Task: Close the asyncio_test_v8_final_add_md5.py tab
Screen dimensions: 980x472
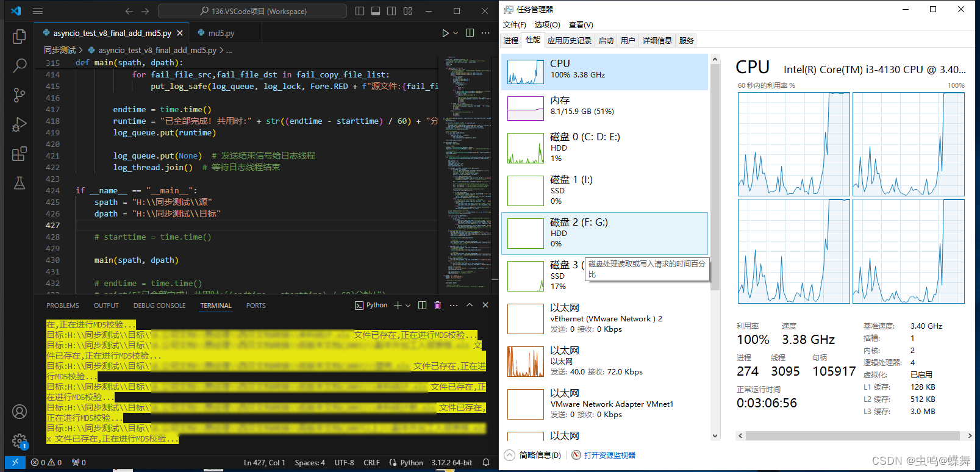Action: tap(180, 33)
